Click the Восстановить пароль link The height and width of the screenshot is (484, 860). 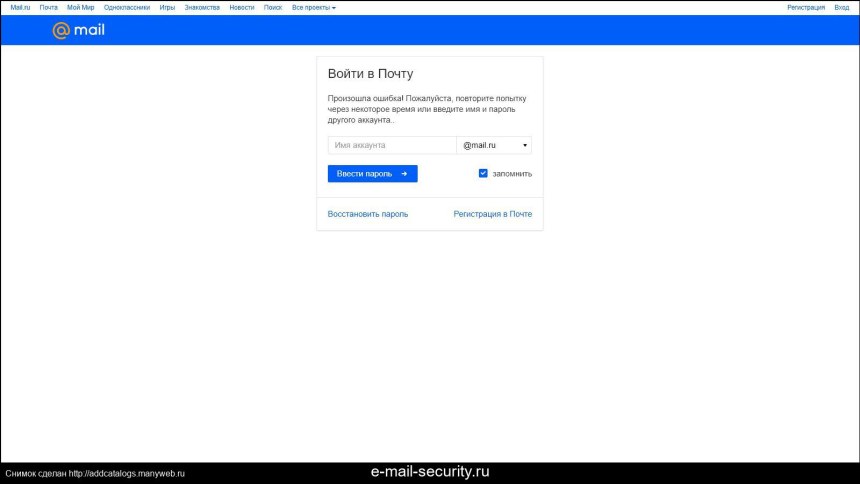point(367,214)
